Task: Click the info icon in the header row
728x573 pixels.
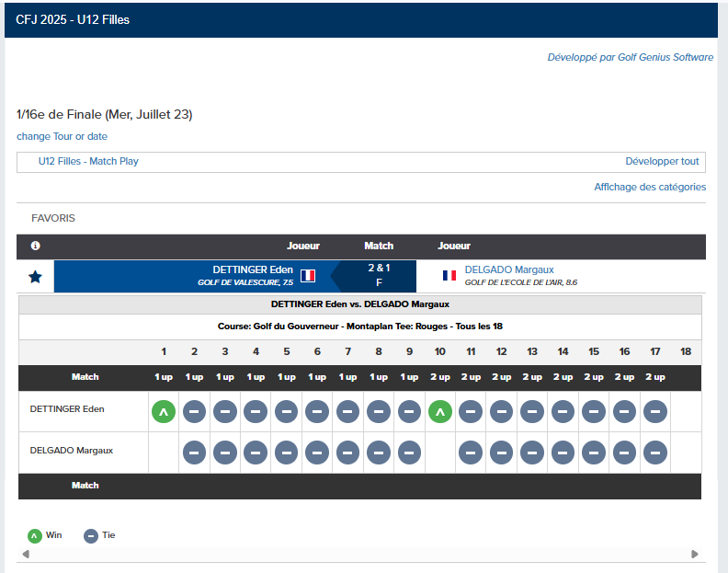Action: point(35,246)
